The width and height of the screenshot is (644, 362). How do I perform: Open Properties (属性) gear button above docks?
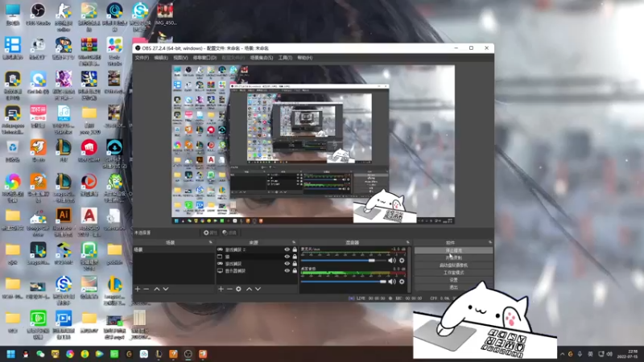point(210,232)
